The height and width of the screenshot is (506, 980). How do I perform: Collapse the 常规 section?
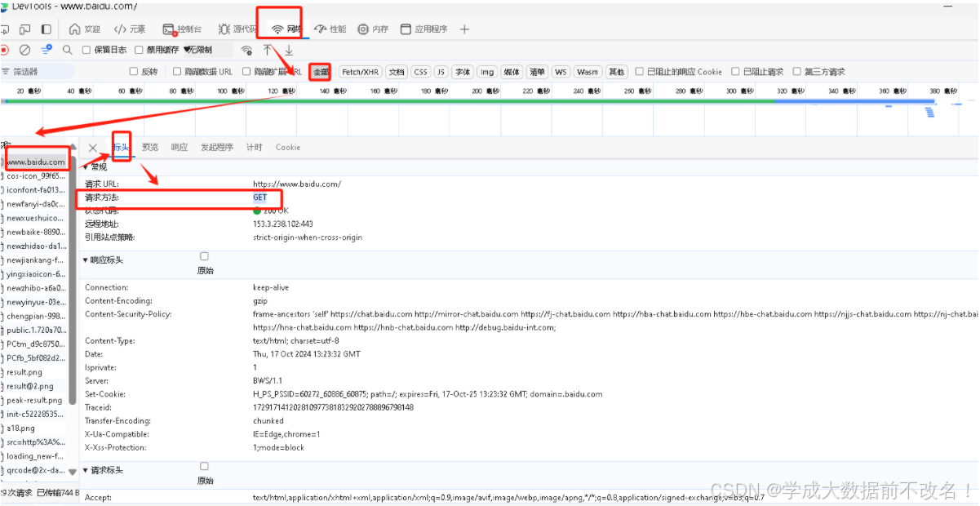(x=86, y=168)
